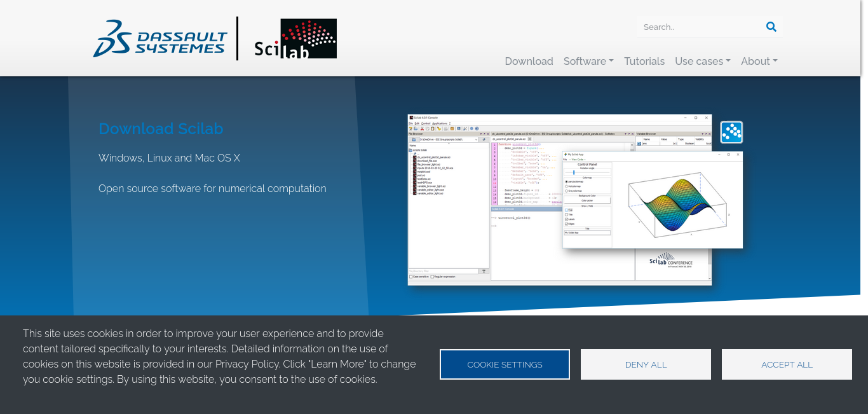Expand the Use cases dropdown menu
The height and width of the screenshot is (414, 868).
coord(703,61)
